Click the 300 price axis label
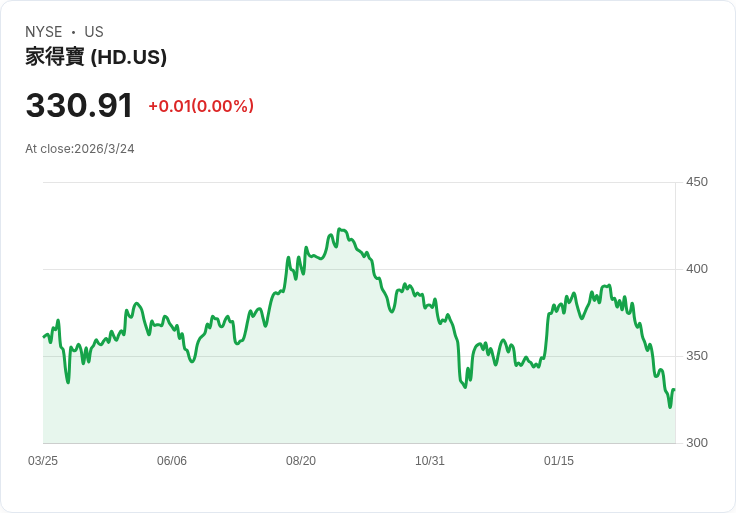Viewport: 736px width, 513px height. [x=697, y=443]
